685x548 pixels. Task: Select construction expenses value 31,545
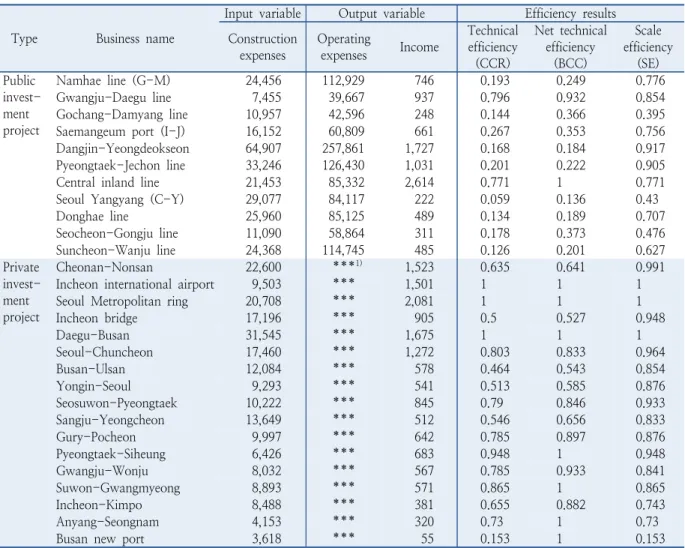263,336
